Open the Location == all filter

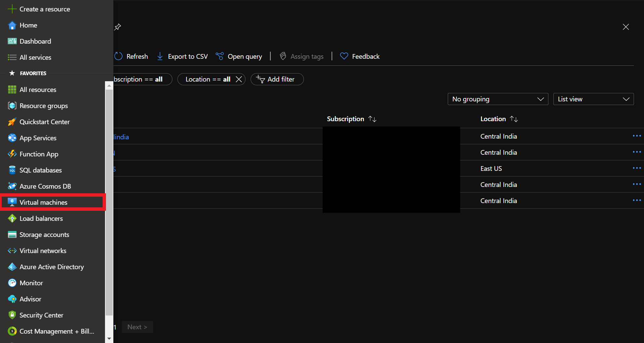tap(208, 79)
